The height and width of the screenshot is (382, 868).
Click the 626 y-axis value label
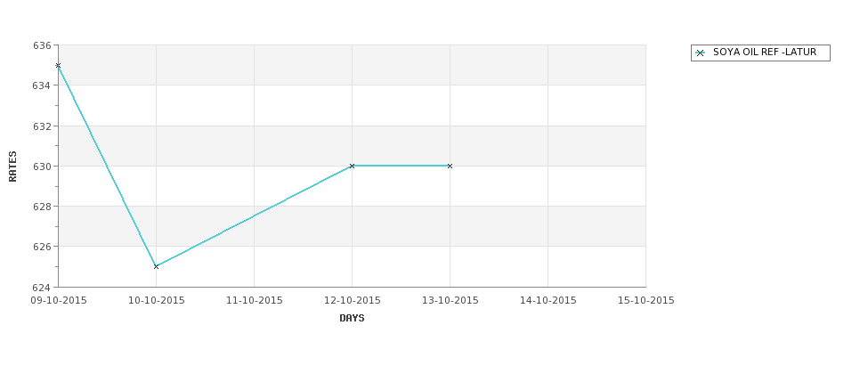(x=42, y=247)
